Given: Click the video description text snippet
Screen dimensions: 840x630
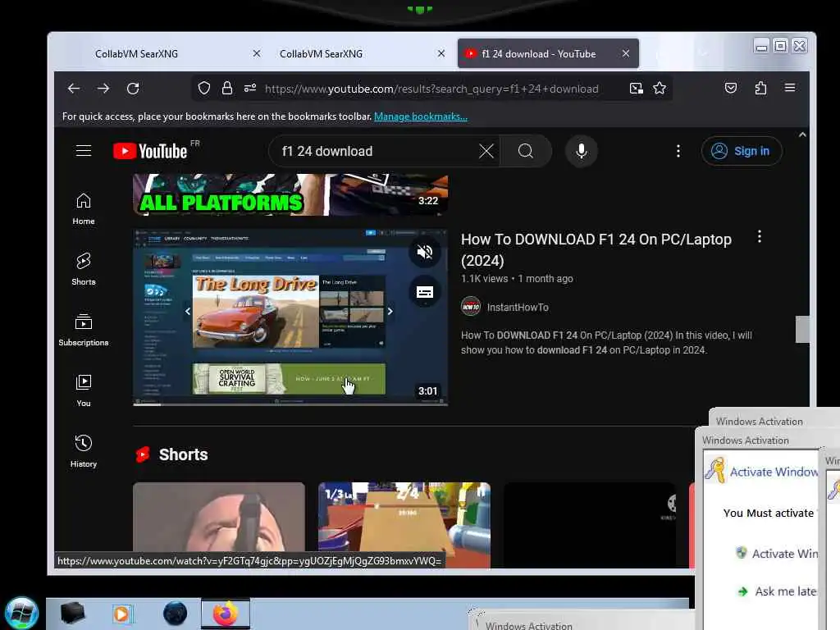Looking at the screenshot, I should click(x=606, y=342).
